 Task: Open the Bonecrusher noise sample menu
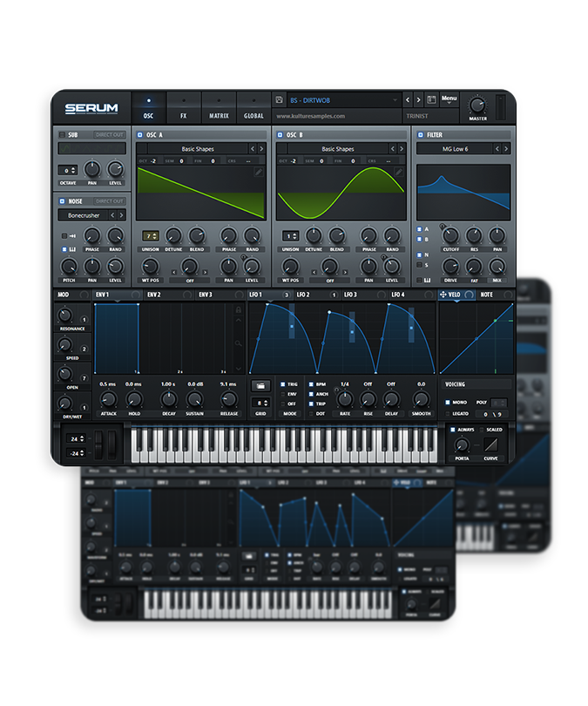tap(91, 214)
